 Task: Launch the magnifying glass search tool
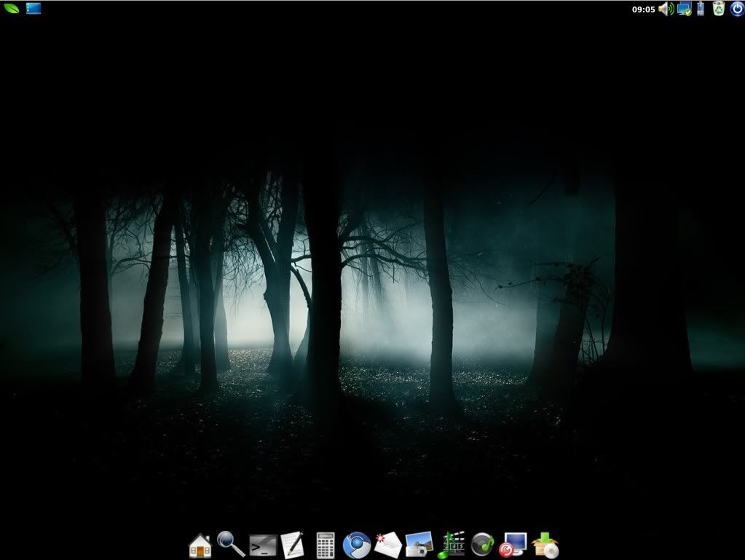(231, 544)
